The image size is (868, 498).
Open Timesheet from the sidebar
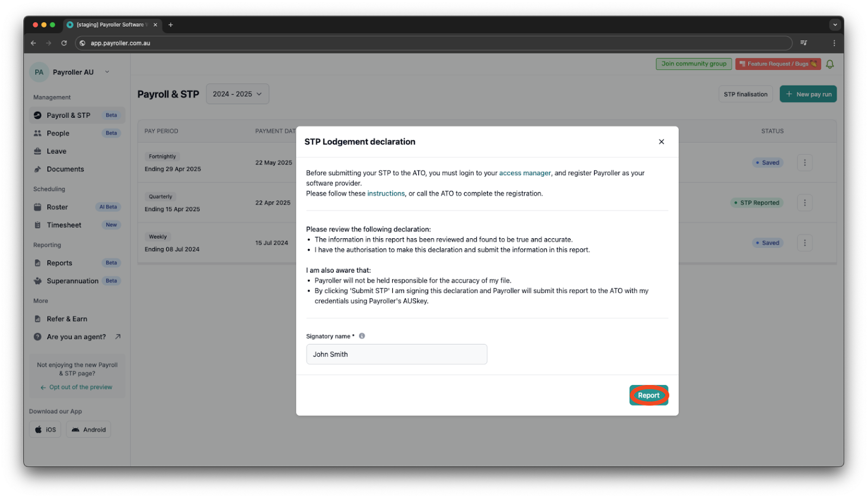click(64, 225)
